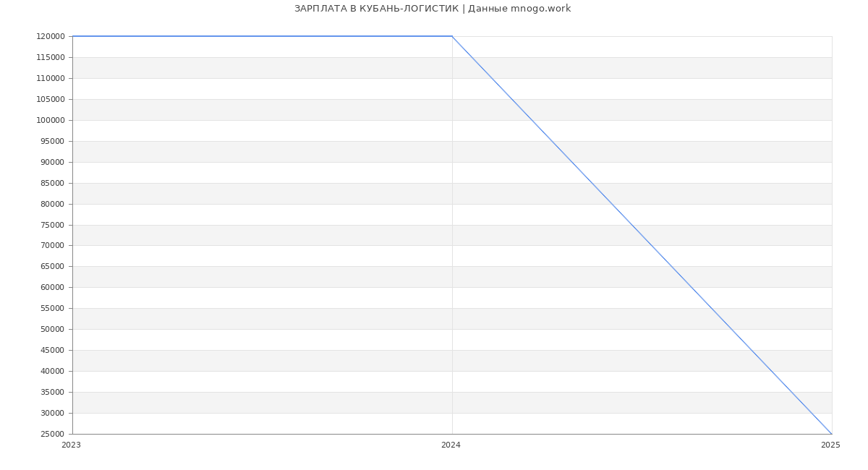Click the 110000 y-axis label
This screenshot has height=470, width=868.
click(x=50, y=78)
